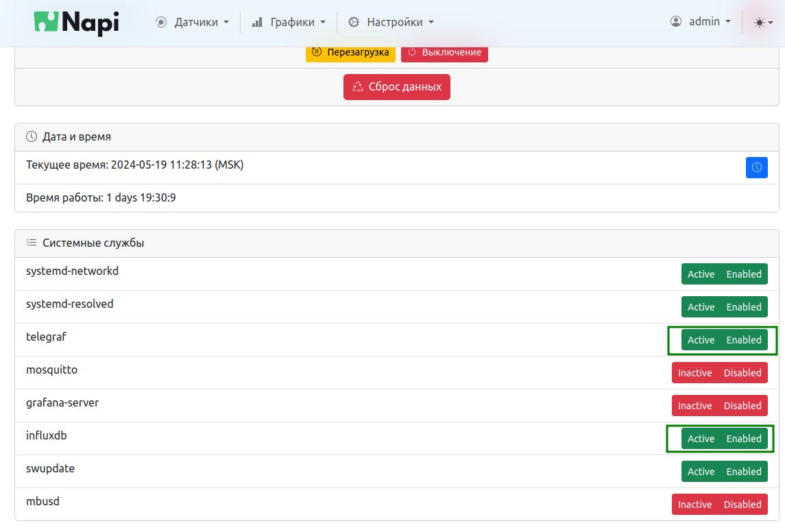785x532 pixels.
Task: Toggle the mosquitto Inactive status badge
Action: pyautogui.click(x=695, y=373)
